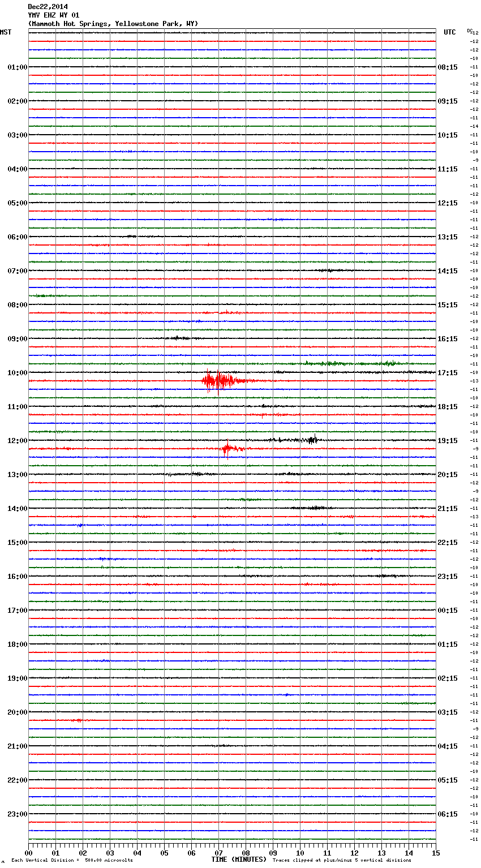Click the 17:15 UTC time label

click(448, 373)
